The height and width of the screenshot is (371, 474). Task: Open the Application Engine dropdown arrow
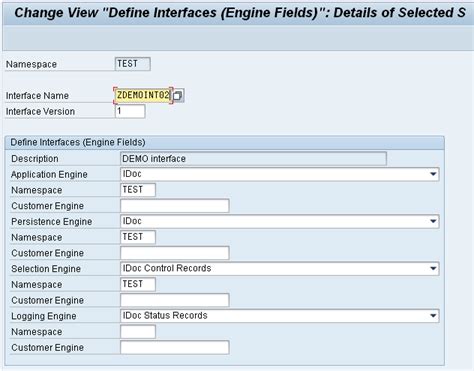coord(433,174)
